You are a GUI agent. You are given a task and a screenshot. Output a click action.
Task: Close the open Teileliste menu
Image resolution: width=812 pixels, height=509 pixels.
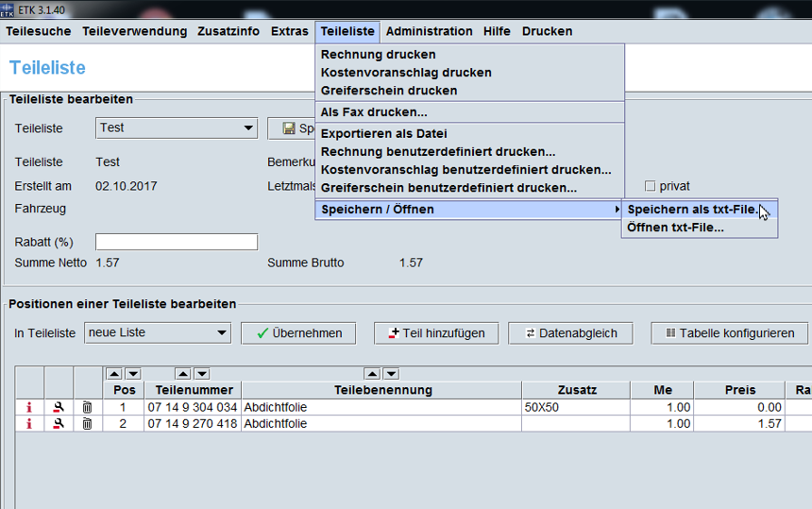(x=347, y=31)
